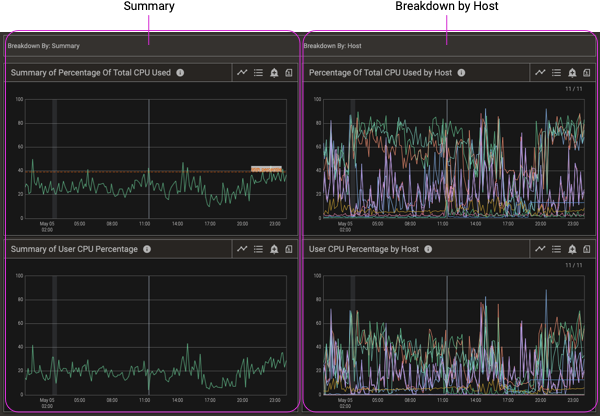The width and height of the screenshot is (600, 416).
Task: Click the orange alert marker on the CPU summary chart
Action: [266, 169]
